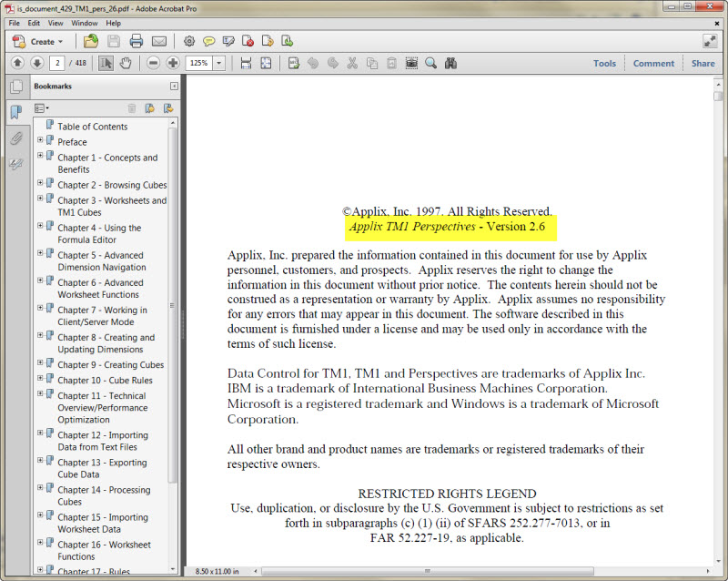Open the Window menu

pyautogui.click(x=85, y=23)
